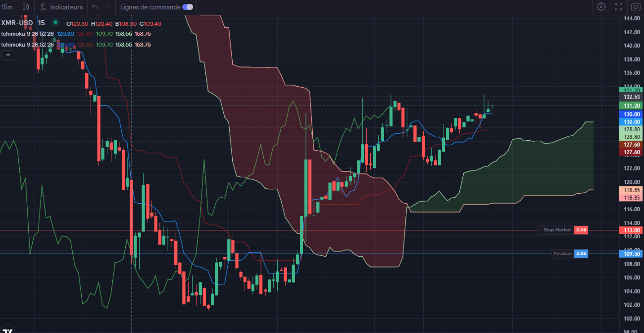Collapse the indicator legend with chevron
The image size is (644, 333).
[x=8, y=55]
